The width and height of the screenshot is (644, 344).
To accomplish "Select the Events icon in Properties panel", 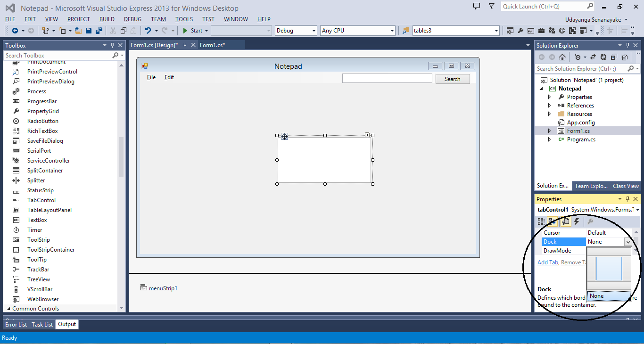I will [x=577, y=221].
